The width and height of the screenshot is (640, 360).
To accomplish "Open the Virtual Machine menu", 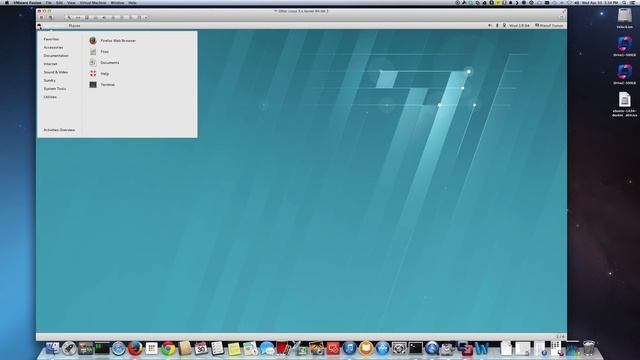I will click(93, 2).
